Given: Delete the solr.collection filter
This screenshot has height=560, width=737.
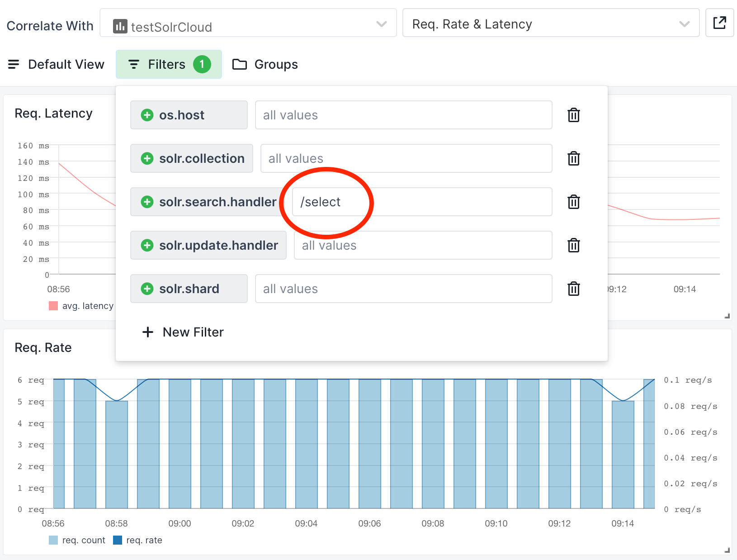Looking at the screenshot, I should pyautogui.click(x=574, y=158).
